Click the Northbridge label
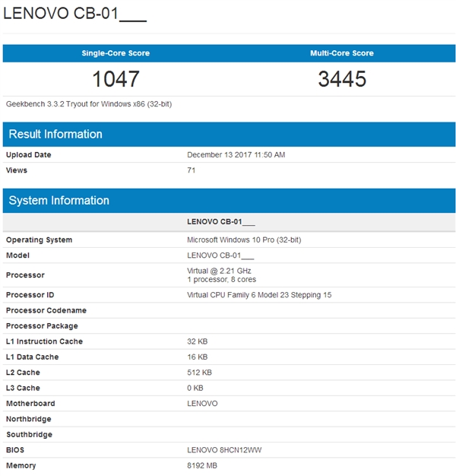 pyautogui.click(x=29, y=419)
